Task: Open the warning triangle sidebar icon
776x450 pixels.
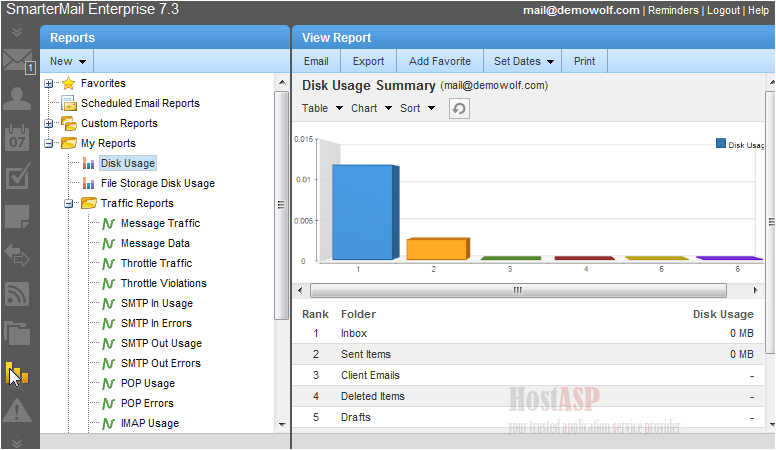Action: [x=17, y=411]
